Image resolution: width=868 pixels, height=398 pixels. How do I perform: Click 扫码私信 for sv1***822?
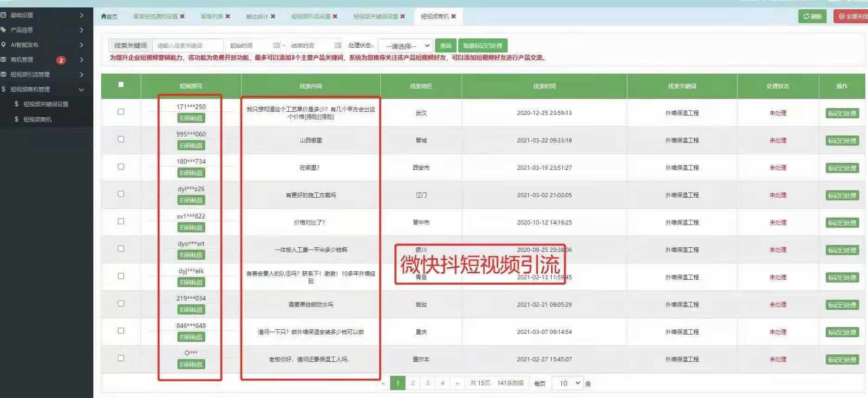(x=191, y=227)
